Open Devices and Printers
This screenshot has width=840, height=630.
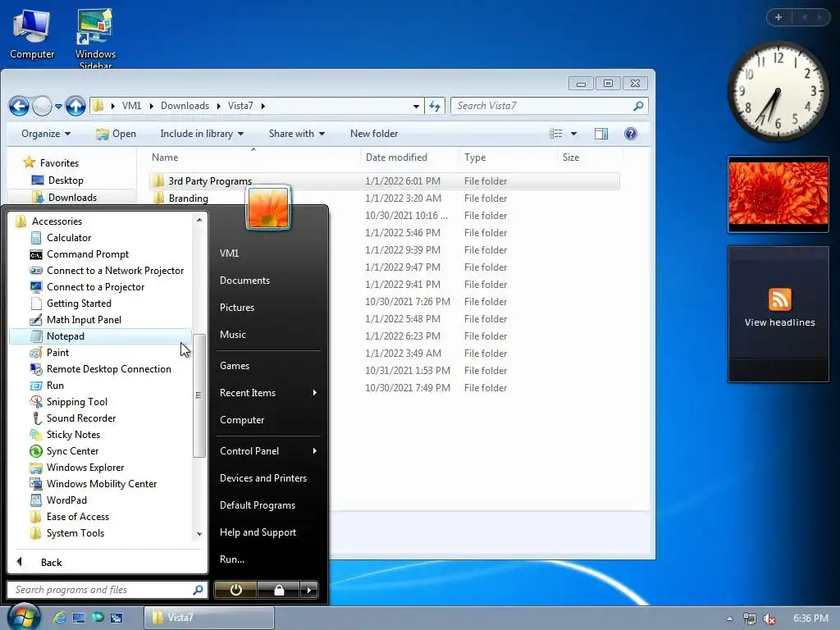[263, 478]
